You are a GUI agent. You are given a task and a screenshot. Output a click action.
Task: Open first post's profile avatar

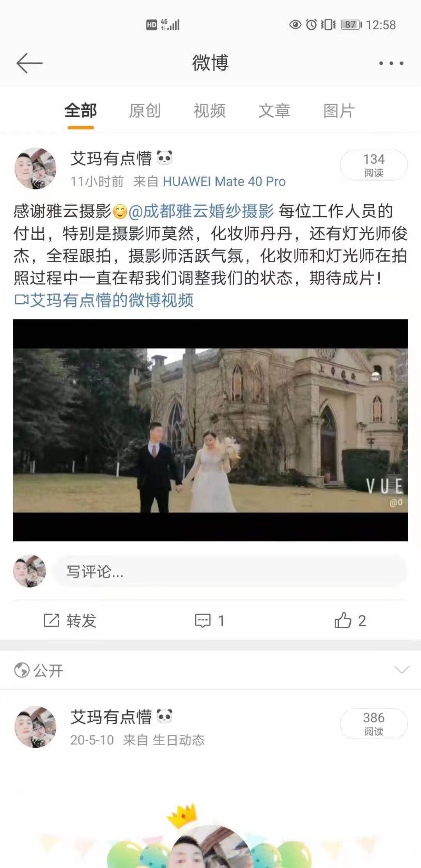(35, 168)
